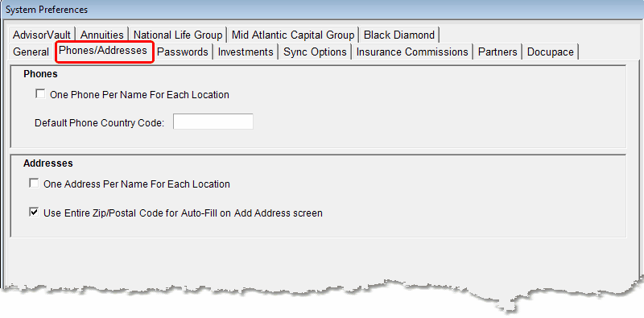This screenshot has width=644, height=318.
Task: Switch to the Investments tab
Action: coord(246,52)
